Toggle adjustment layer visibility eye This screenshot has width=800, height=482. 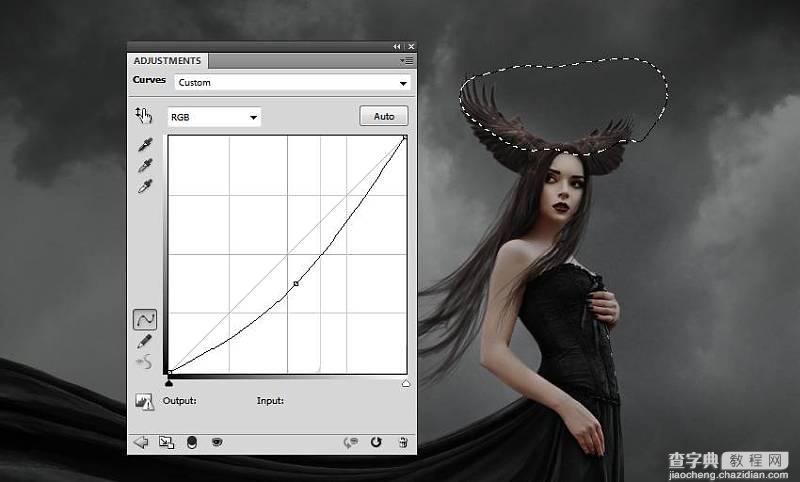click(215, 442)
